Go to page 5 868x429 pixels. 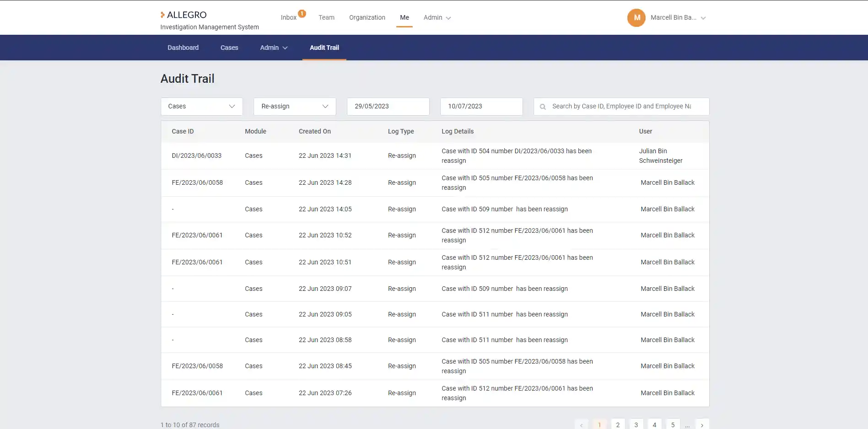pyautogui.click(x=673, y=424)
